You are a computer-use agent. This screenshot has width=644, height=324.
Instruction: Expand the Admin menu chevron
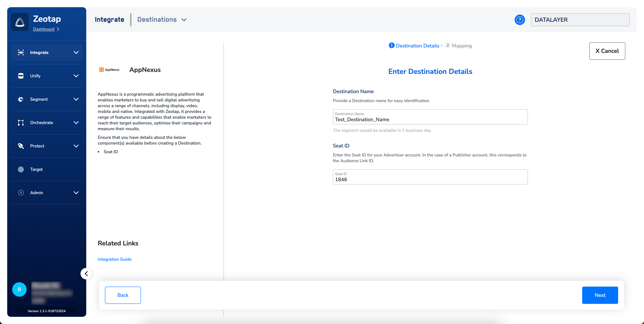[76, 193]
